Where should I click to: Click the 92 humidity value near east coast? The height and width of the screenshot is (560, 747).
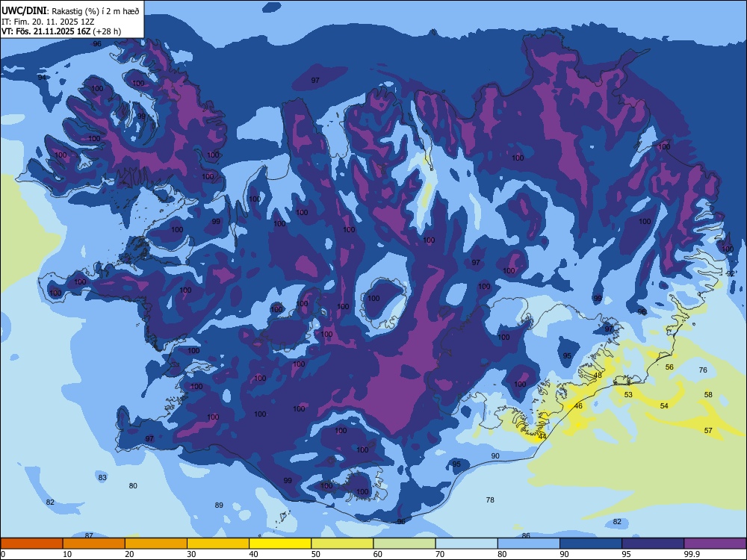point(731,274)
